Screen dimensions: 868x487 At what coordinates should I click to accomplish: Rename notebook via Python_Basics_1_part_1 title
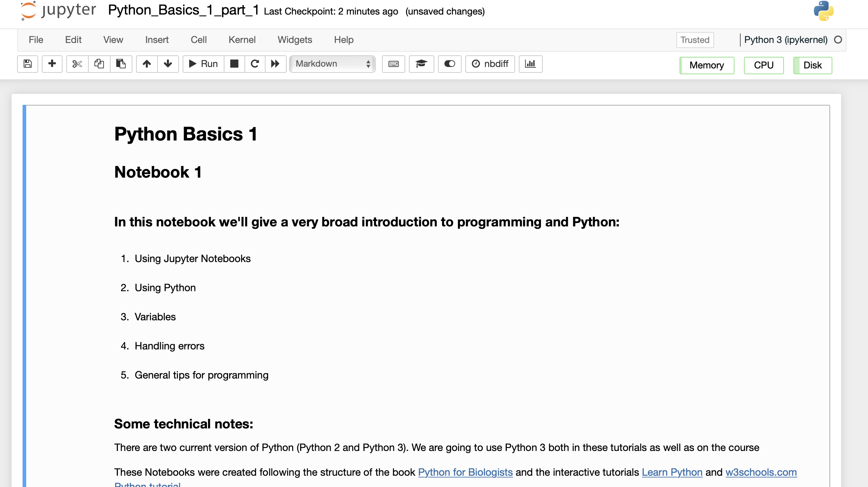click(183, 10)
